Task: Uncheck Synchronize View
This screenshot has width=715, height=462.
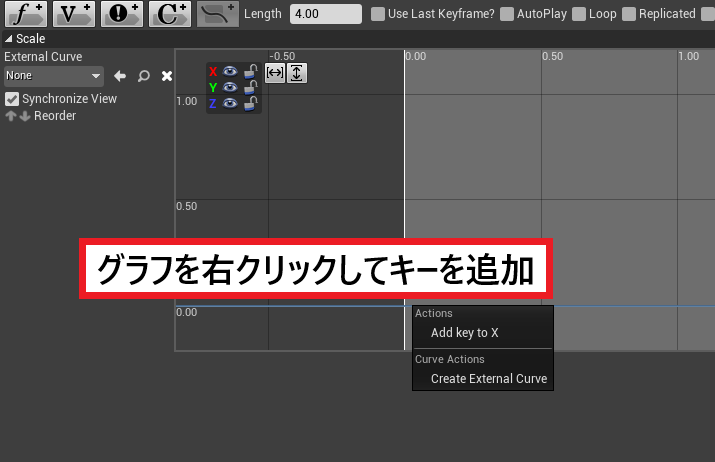Action: point(12,99)
